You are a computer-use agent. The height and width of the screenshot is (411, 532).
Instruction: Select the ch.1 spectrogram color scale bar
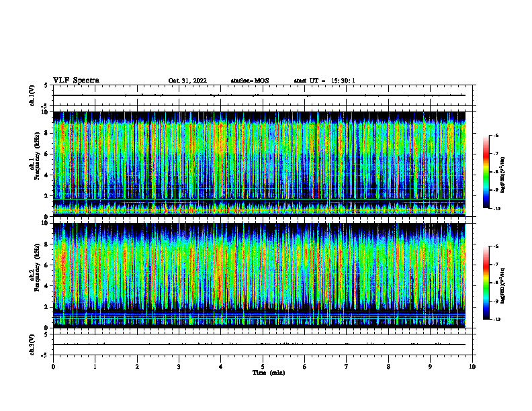tap(486, 172)
